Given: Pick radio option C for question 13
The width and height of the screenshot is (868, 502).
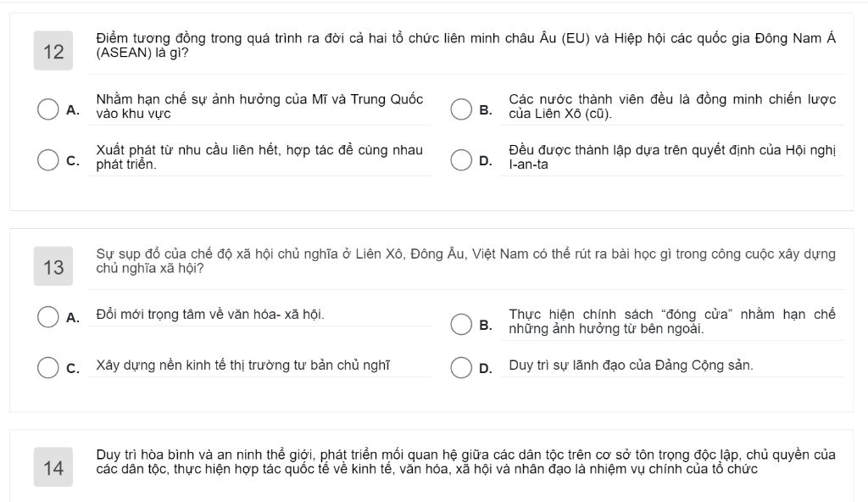Looking at the screenshot, I should coord(48,367).
